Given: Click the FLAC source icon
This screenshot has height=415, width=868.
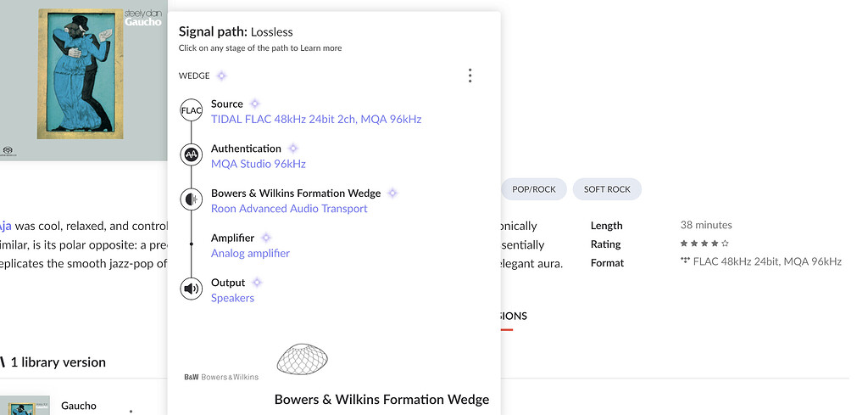Looking at the screenshot, I should coord(192,110).
